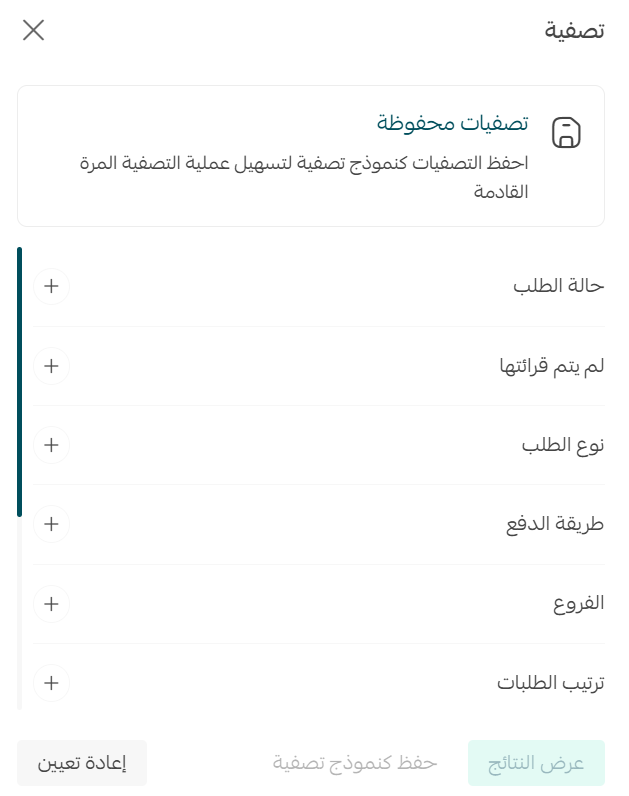Click the plus icon beside لم يتم قرائتها

coord(51,366)
